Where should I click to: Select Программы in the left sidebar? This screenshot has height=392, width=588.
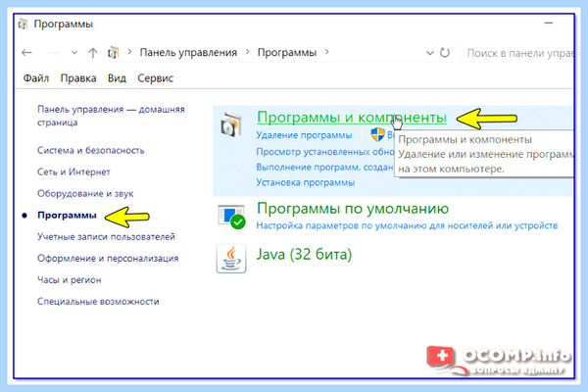click(x=67, y=215)
